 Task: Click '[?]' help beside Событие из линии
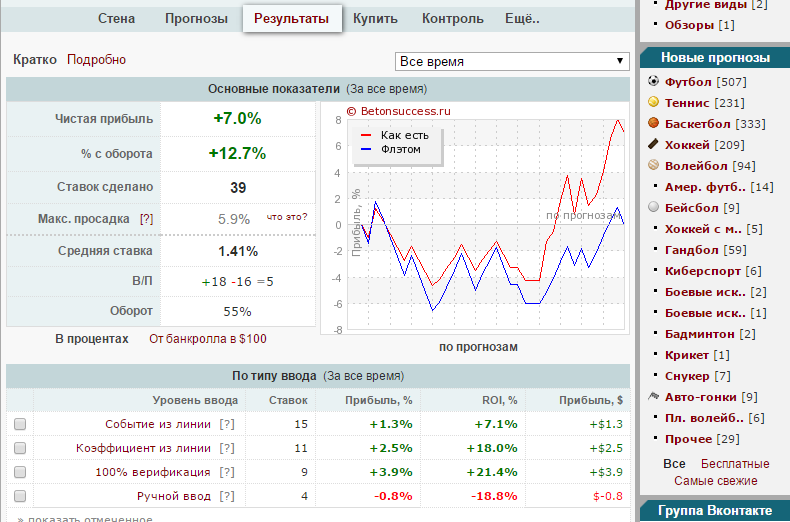pos(227,424)
